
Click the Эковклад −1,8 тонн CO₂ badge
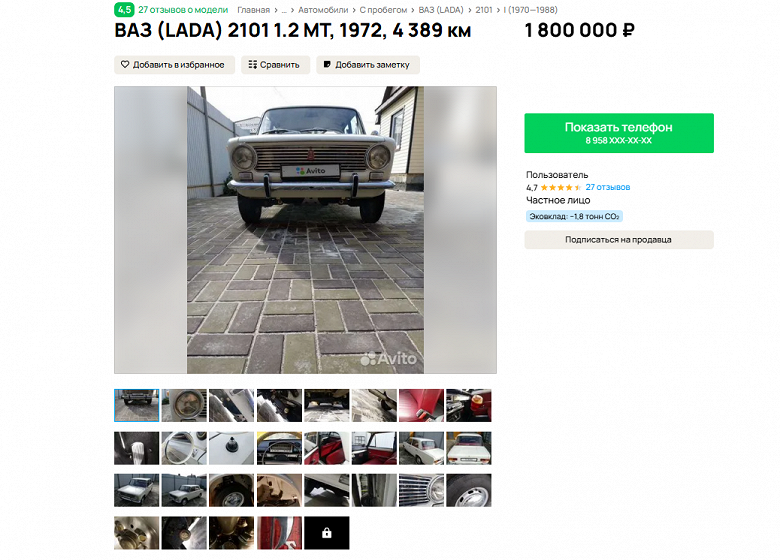574,216
